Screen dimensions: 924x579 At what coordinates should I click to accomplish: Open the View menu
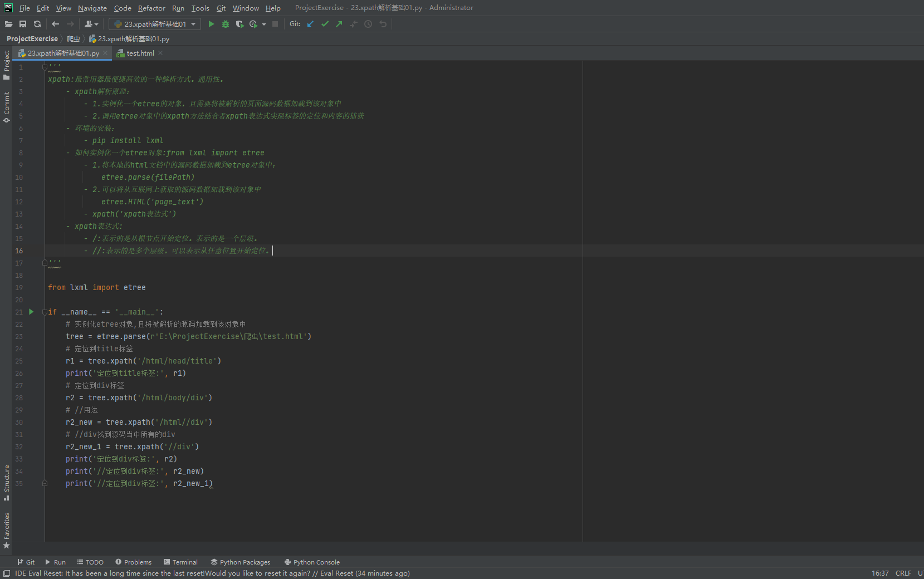[x=63, y=8]
